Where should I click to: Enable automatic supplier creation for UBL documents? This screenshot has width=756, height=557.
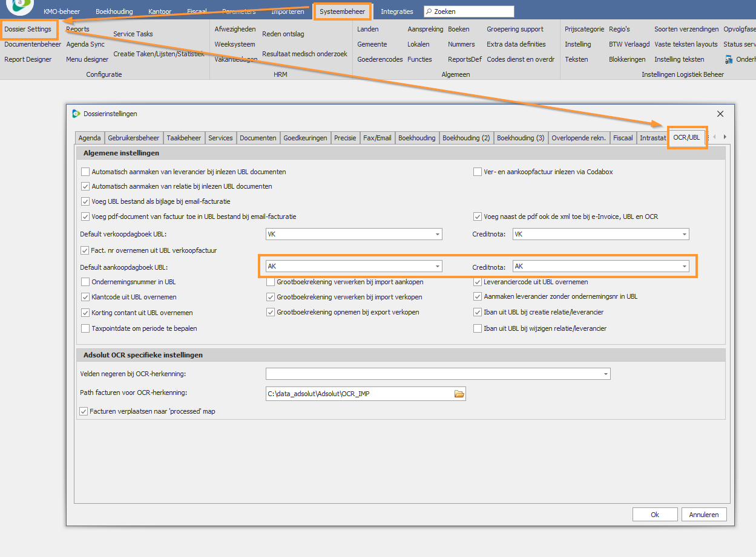pyautogui.click(x=85, y=172)
